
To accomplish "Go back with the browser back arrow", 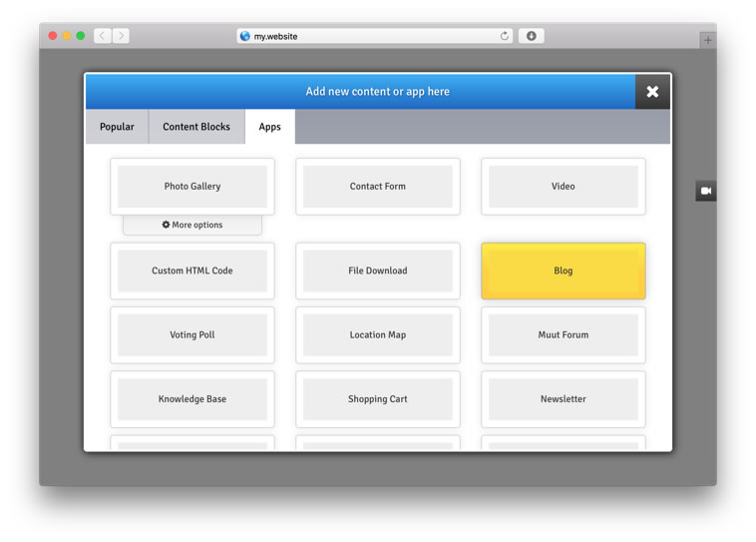I will [102, 36].
